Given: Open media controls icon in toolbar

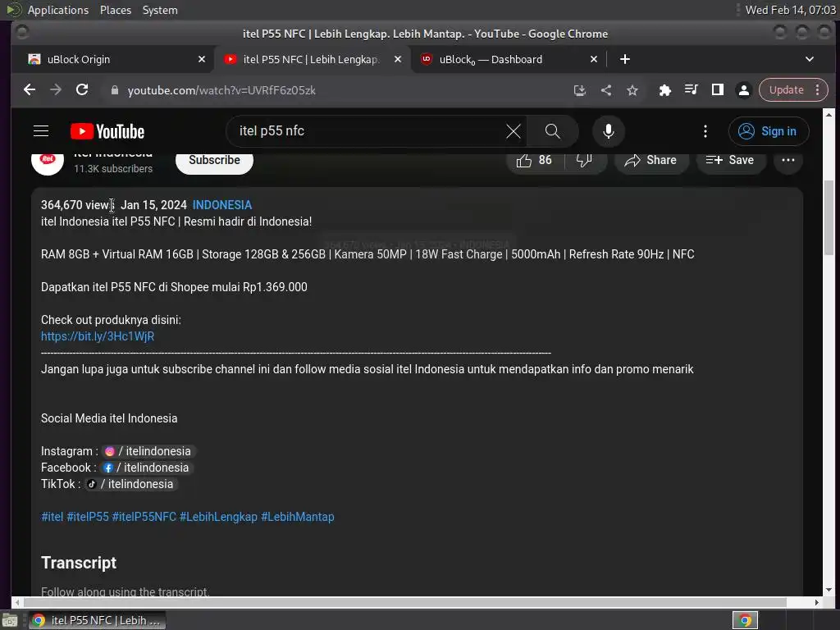Looking at the screenshot, I should 691,90.
